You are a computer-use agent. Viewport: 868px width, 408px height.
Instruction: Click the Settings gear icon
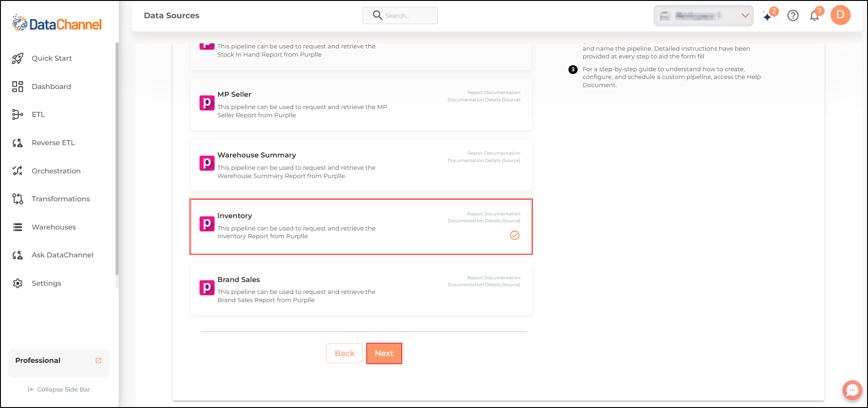(17, 283)
